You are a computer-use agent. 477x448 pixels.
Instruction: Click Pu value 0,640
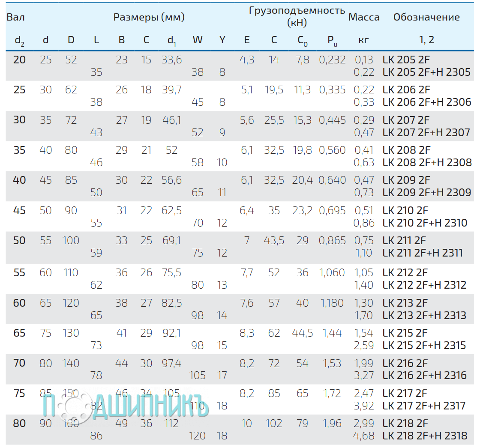332,180
